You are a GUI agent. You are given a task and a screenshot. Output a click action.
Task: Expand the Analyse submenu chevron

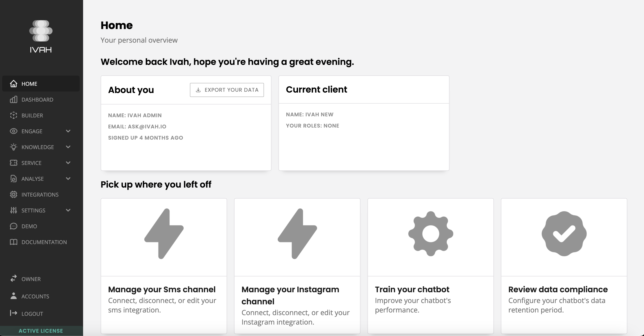point(68,179)
